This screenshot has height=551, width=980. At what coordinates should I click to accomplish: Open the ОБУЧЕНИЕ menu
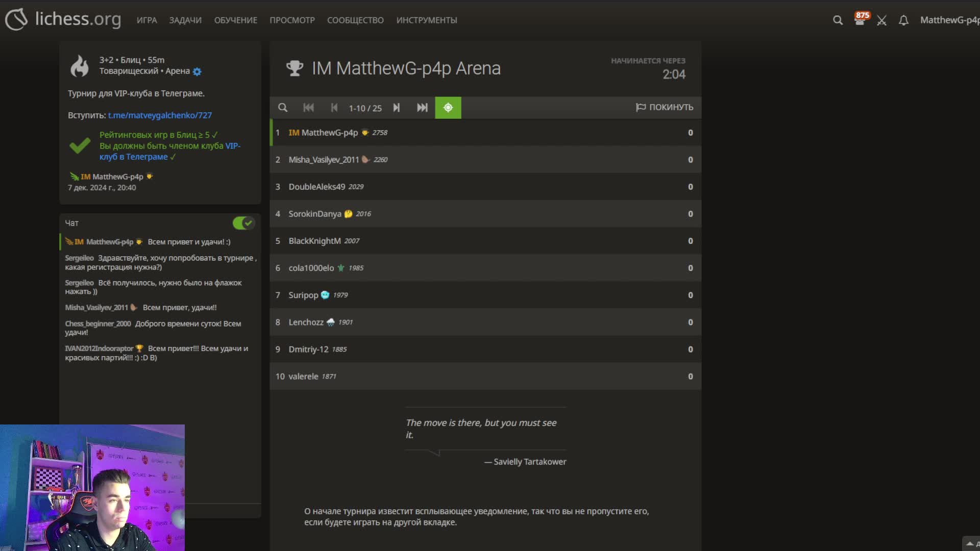(235, 20)
